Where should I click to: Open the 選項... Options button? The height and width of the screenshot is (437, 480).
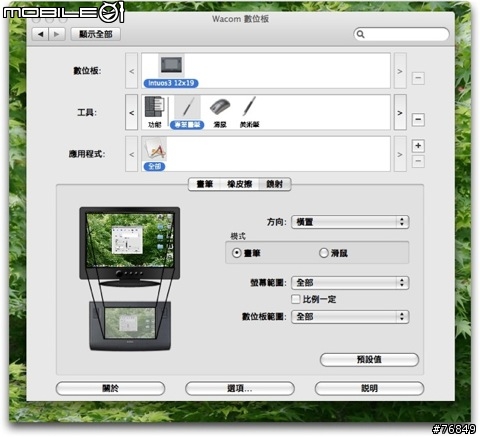(240, 389)
